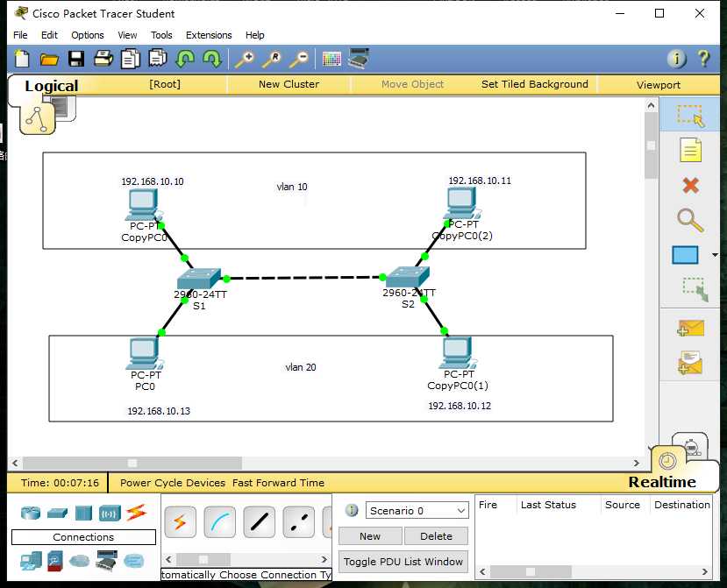Click the Zoom Out magnifier icon
This screenshot has width=727, height=588.
click(299, 60)
